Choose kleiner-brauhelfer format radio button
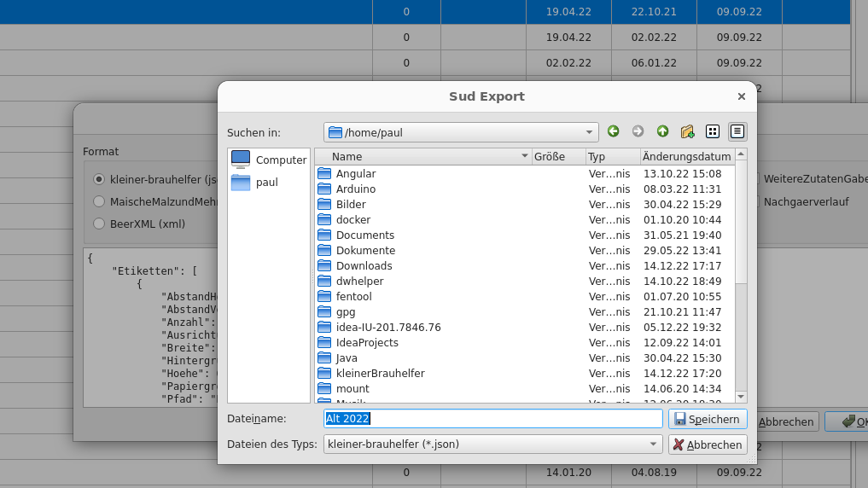 pyautogui.click(x=100, y=179)
